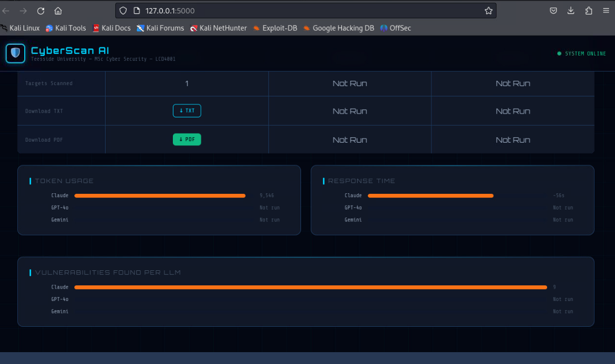Image resolution: width=615 pixels, height=364 pixels.
Task: Open the Kali Linux bookmark
Action: 20,28
